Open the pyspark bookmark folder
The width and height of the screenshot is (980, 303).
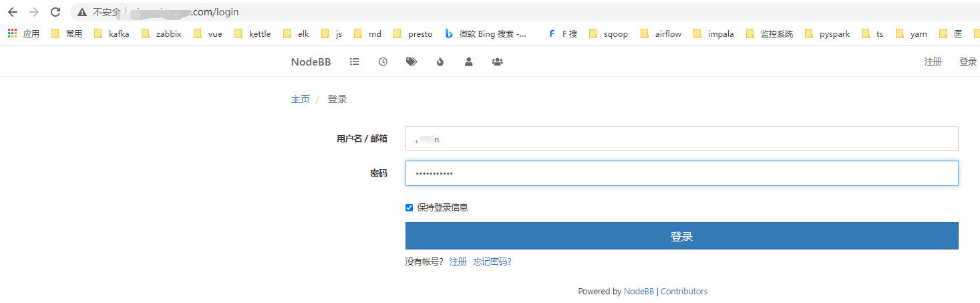tap(828, 33)
